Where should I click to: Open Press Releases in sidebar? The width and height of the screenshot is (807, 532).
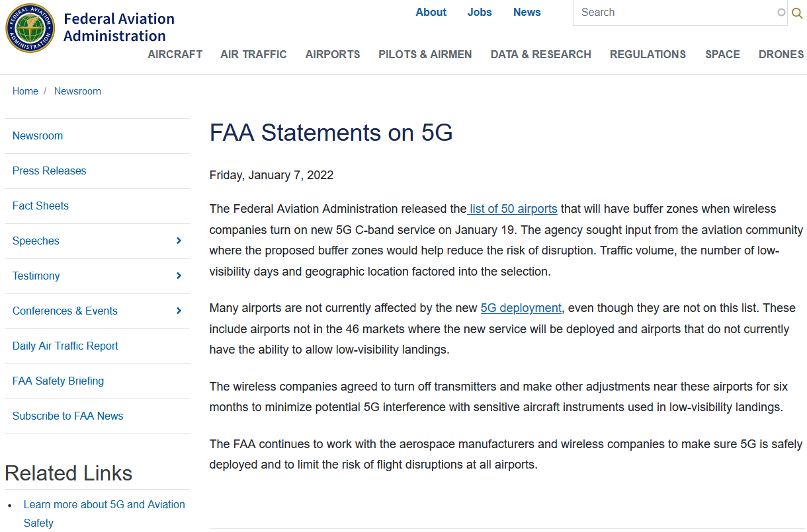(50, 171)
